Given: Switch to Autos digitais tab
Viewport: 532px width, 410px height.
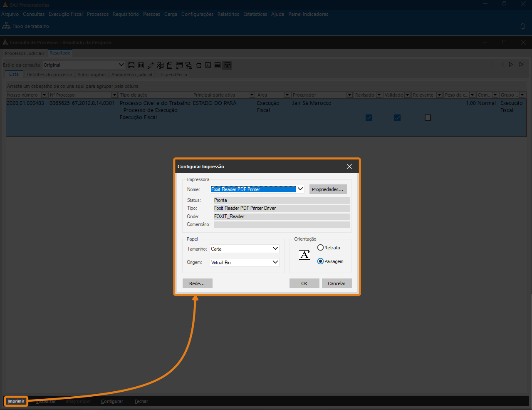Looking at the screenshot, I should coord(92,75).
